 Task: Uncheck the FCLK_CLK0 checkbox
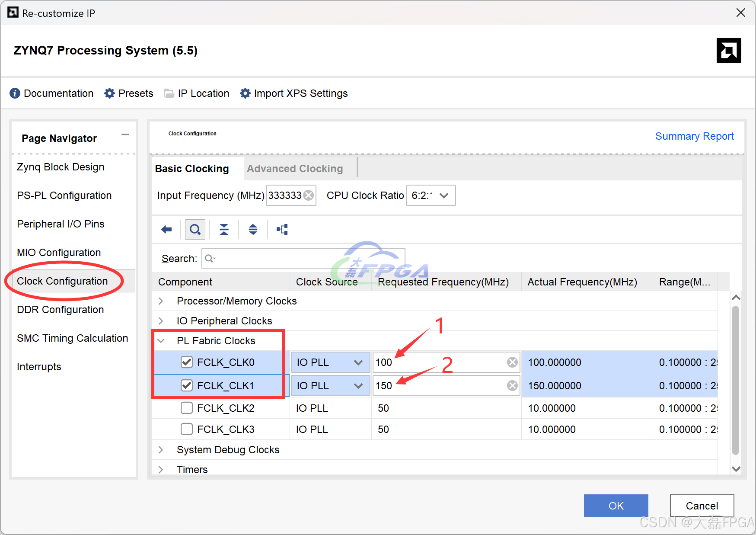(187, 362)
